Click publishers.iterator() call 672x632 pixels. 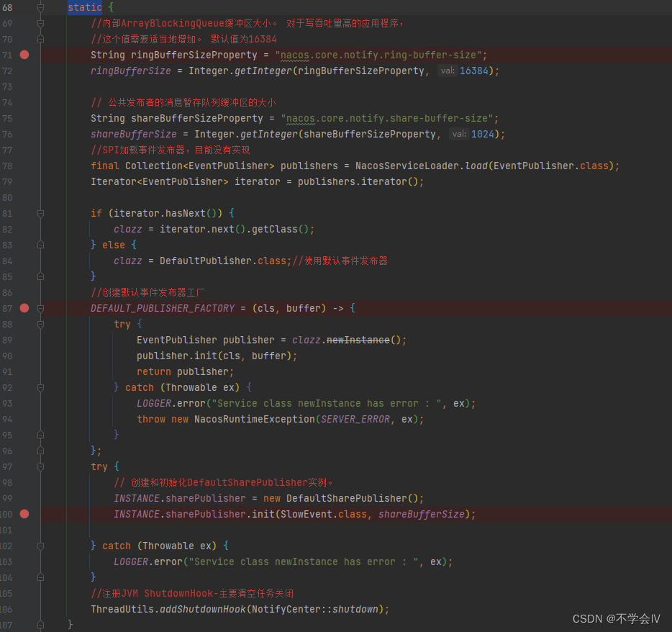click(x=358, y=182)
